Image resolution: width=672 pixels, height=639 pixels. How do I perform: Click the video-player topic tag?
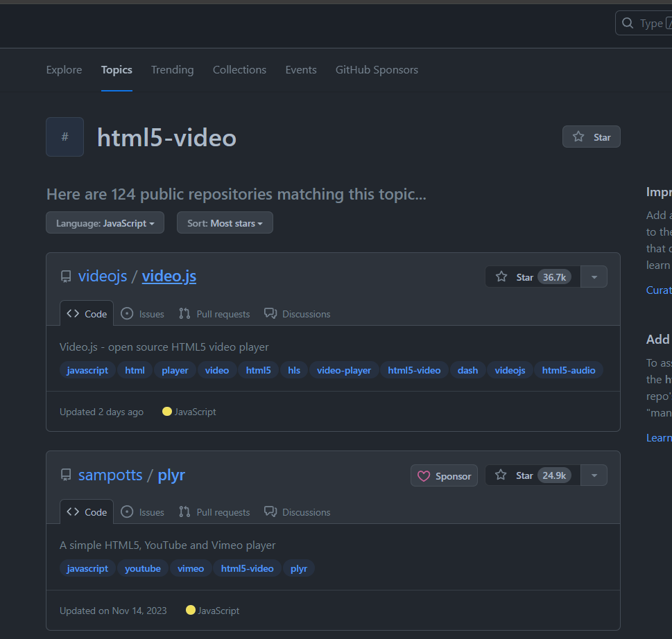(x=344, y=370)
